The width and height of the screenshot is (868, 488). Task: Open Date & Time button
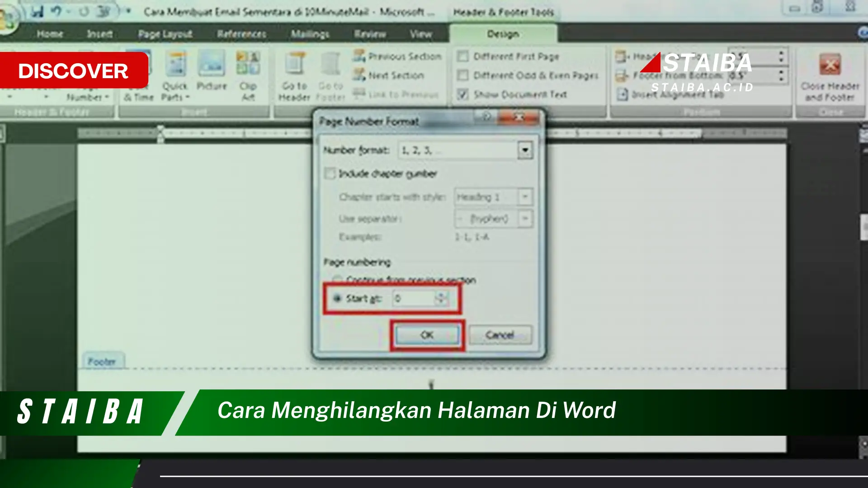[x=138, y=76]
